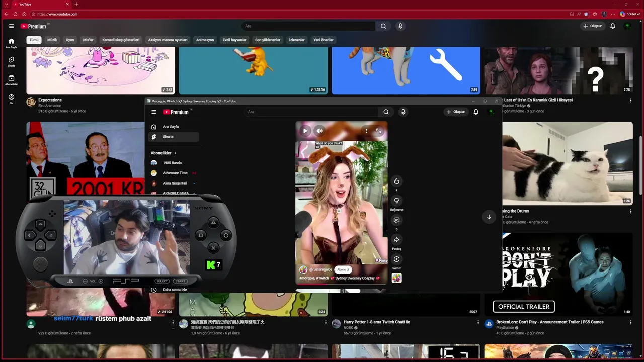Open the Adventure Time subscription

tap(174, 173)
